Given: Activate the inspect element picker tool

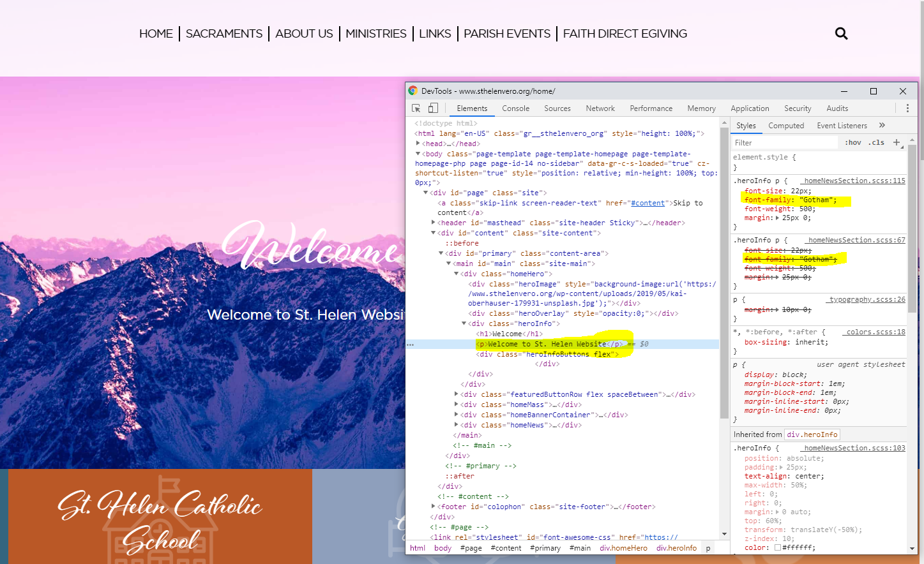Looking at the screenshot, I should (x=416, y=108).
